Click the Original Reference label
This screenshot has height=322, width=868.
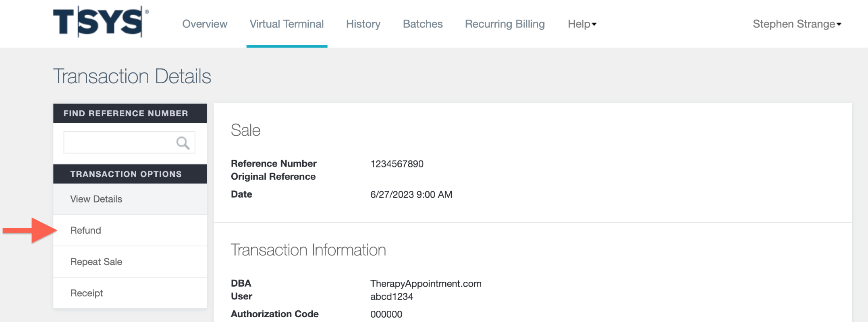tap(273, 177)
